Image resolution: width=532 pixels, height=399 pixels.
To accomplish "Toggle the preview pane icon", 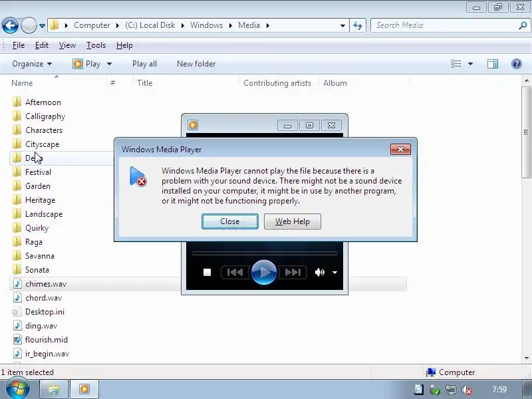I will (x=493, y=64).
